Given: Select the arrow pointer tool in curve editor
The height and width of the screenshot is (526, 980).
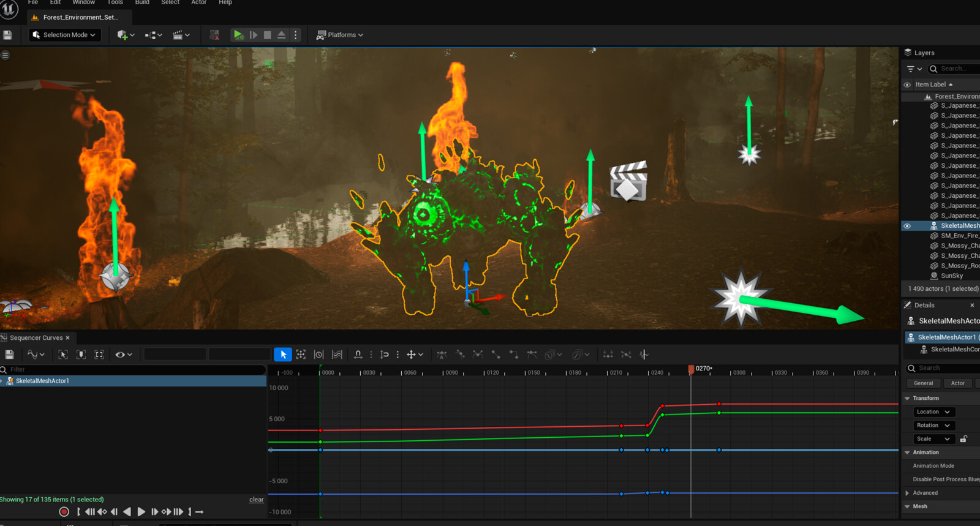Looking at the screenshot, I should point(282,355).
